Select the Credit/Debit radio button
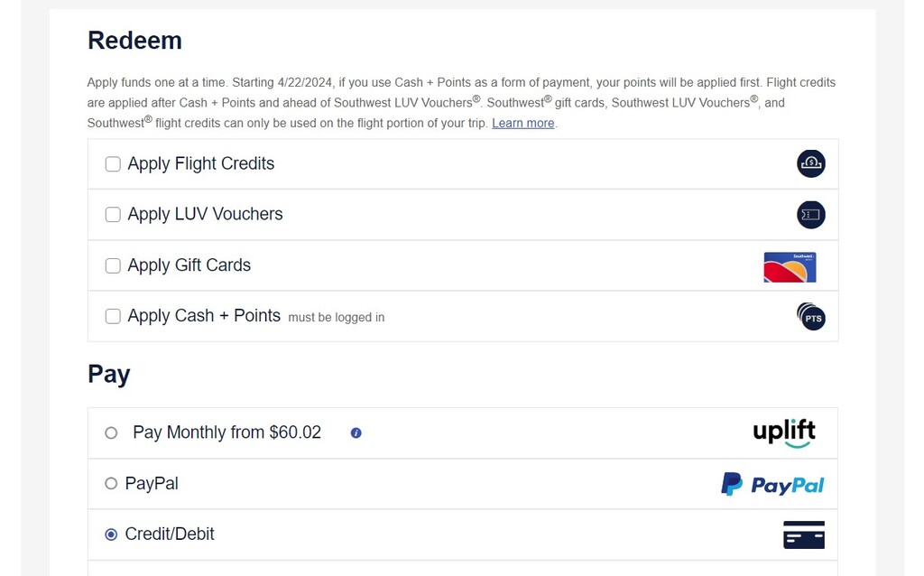This screenshot has width=924, height=576. 111,534
